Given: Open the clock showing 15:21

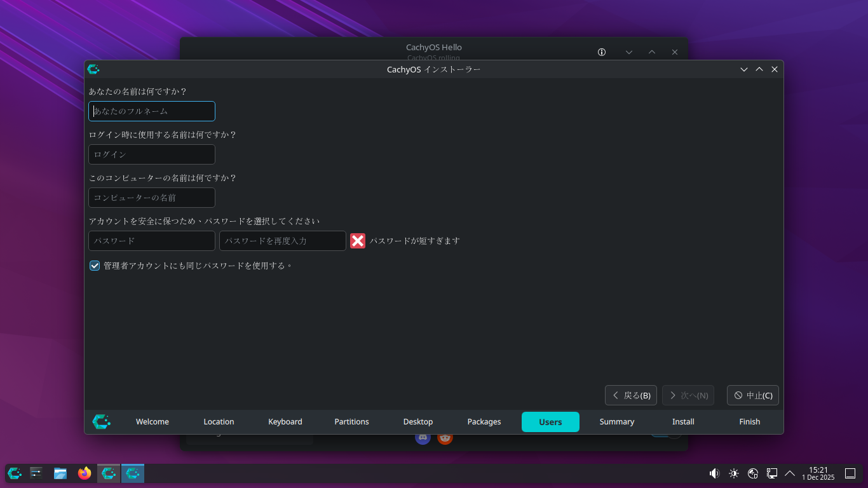Looking at the screenshot, I should [818, 473].
